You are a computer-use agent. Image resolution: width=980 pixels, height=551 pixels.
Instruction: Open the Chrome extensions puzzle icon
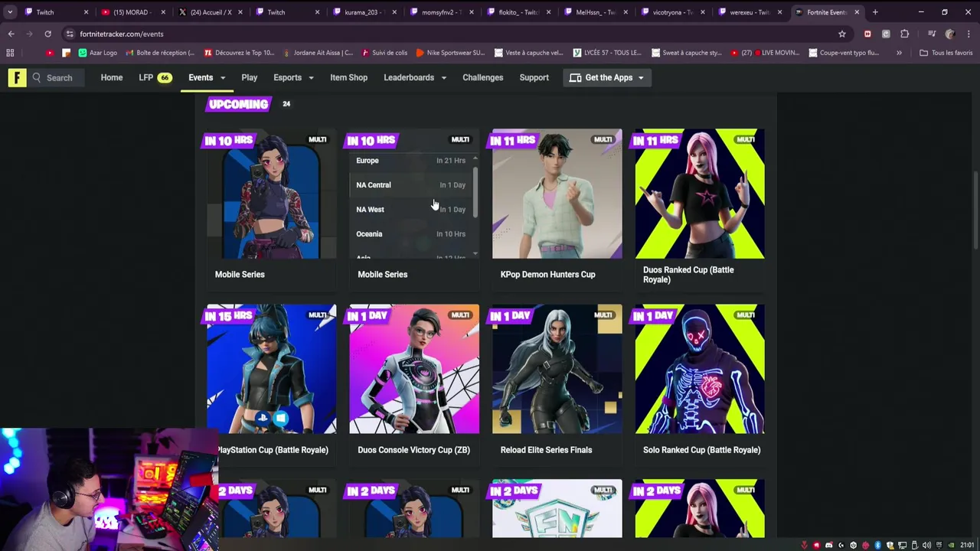coord(904,34)
